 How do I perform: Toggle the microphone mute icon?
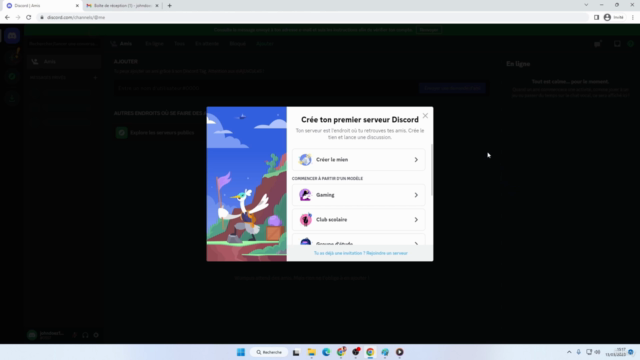pos(75,335)
